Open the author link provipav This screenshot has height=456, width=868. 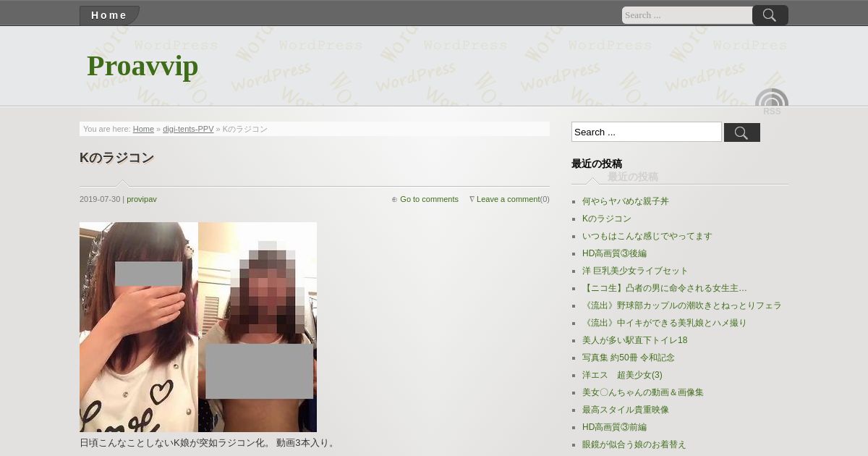(x=142, y=199)
